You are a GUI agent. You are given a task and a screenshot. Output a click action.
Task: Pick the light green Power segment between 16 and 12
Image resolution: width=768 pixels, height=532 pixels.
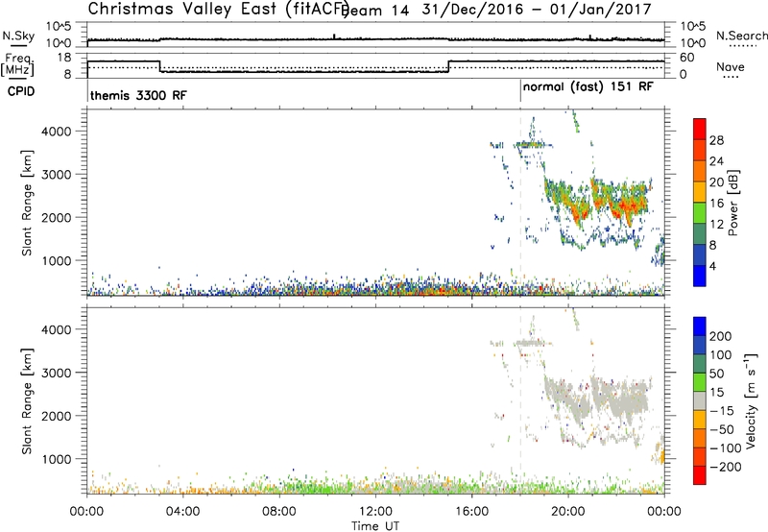pyautogui.click(x=700, y=212)
